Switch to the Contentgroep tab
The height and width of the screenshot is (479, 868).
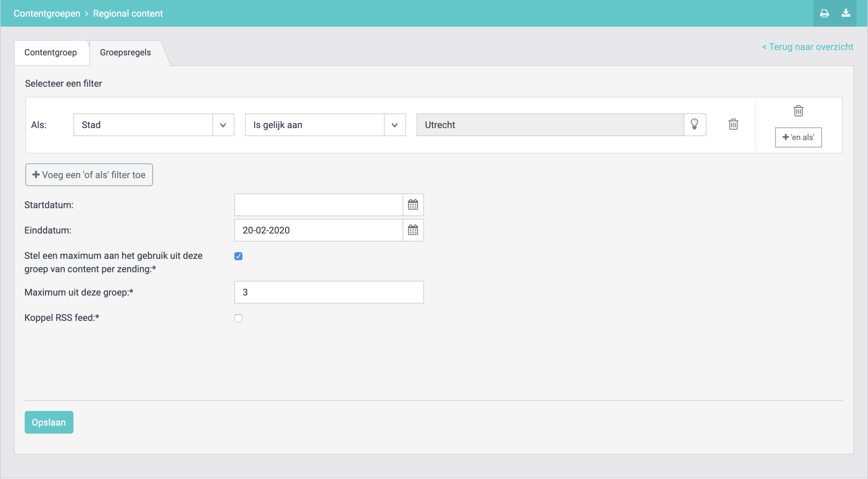[51, 53]
